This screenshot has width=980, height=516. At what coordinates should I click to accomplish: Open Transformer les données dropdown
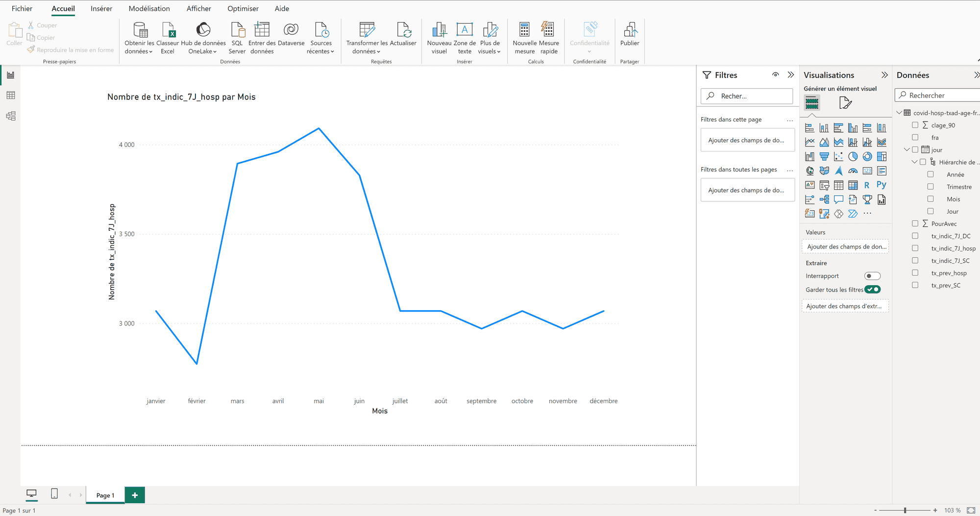click(367, 38)
